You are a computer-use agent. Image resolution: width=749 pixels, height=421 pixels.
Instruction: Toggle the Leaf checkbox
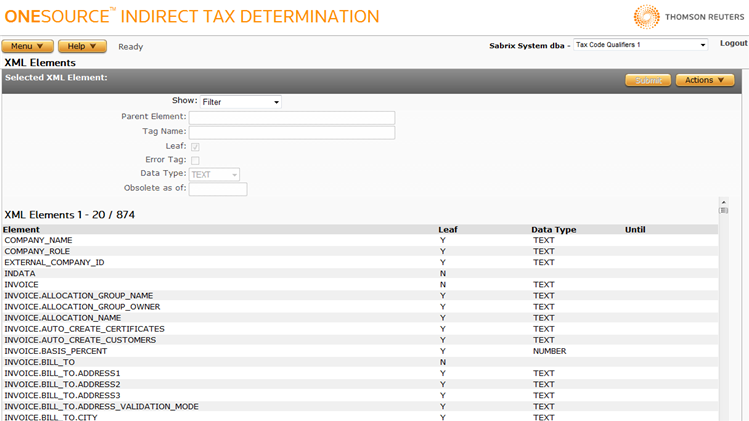195,146
